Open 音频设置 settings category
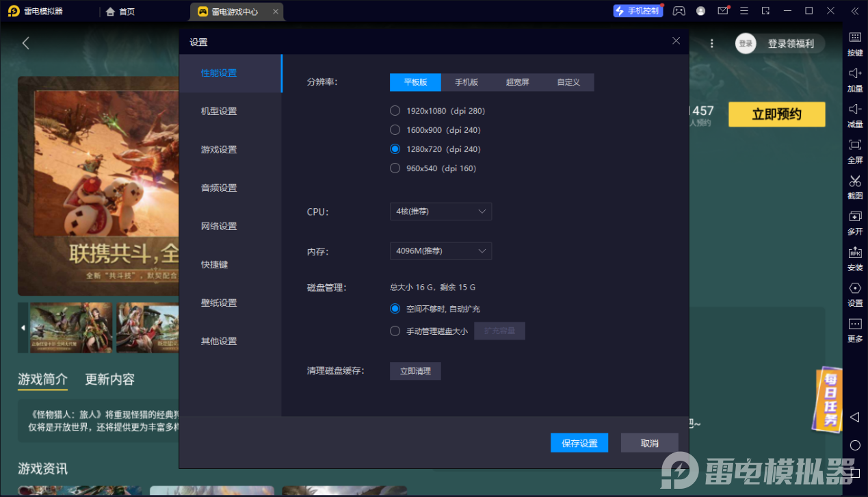 pos(231,188)
